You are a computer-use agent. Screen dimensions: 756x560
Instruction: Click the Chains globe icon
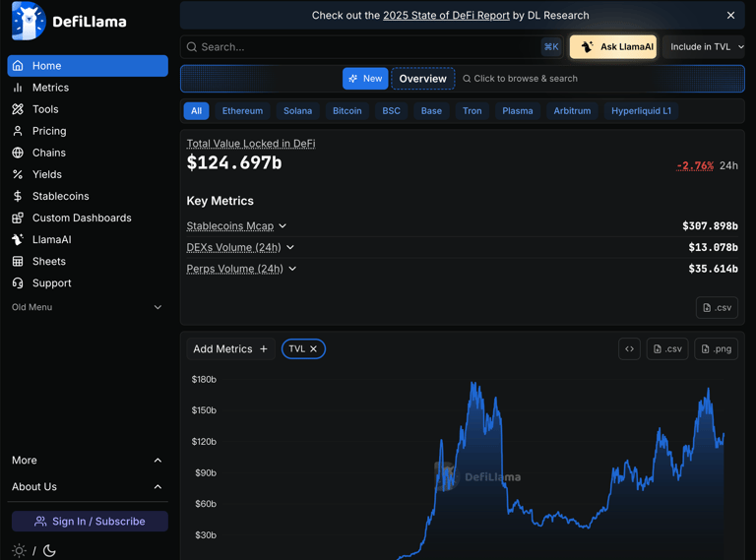(x=18, y=153)
